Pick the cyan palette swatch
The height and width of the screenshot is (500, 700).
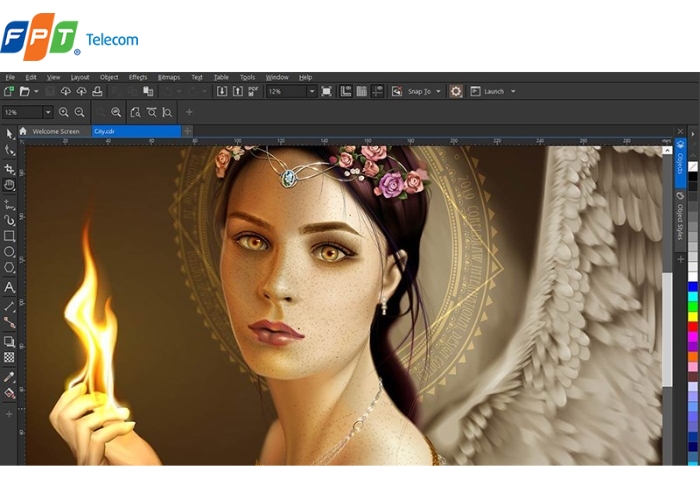pyautogui.click(x=693, y=296)
